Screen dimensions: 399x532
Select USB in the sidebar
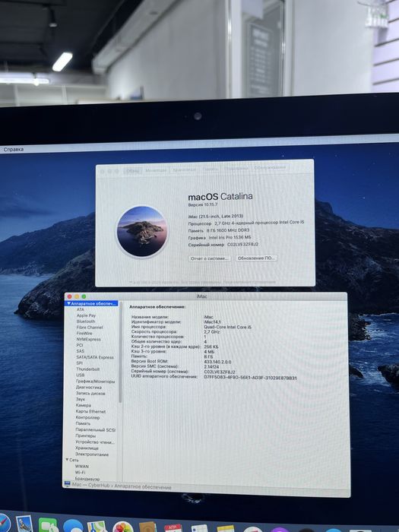pyautogui.click(x=81, y=375)
